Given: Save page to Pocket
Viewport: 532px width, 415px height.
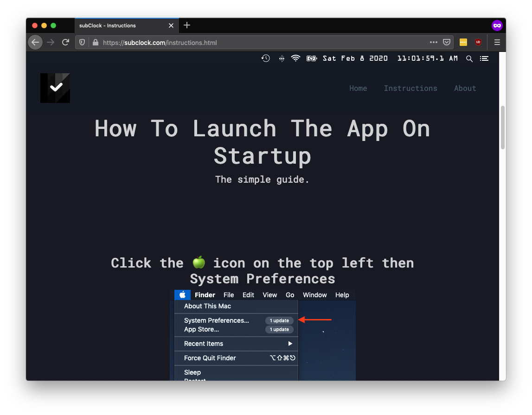Looking at the screenshot, I should coord(447,42).
